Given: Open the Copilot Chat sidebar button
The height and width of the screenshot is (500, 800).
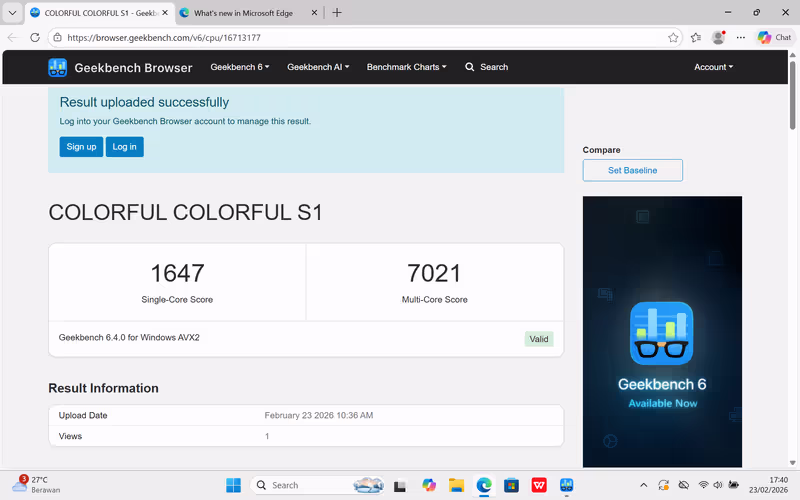Looking at the screenshot, I should tap(774, 37).
